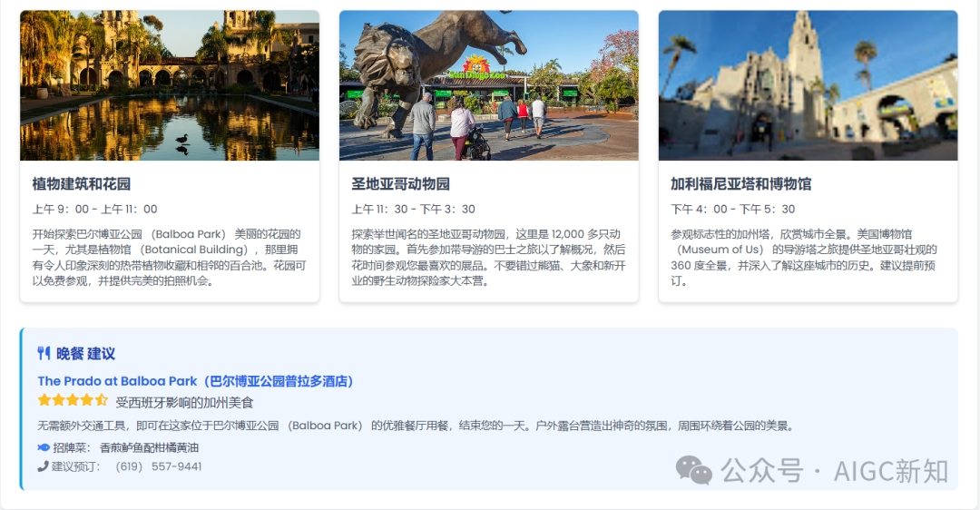Screen dimensions: 980x510
Task: Select the 圣地亚哥动物园 card title
Action: click(401, 183)
